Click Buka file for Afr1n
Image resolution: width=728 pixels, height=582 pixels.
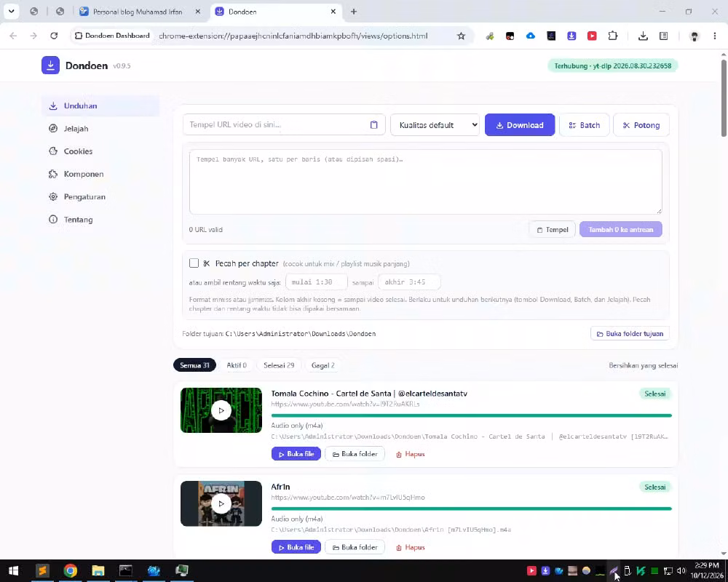click(296, 547)
